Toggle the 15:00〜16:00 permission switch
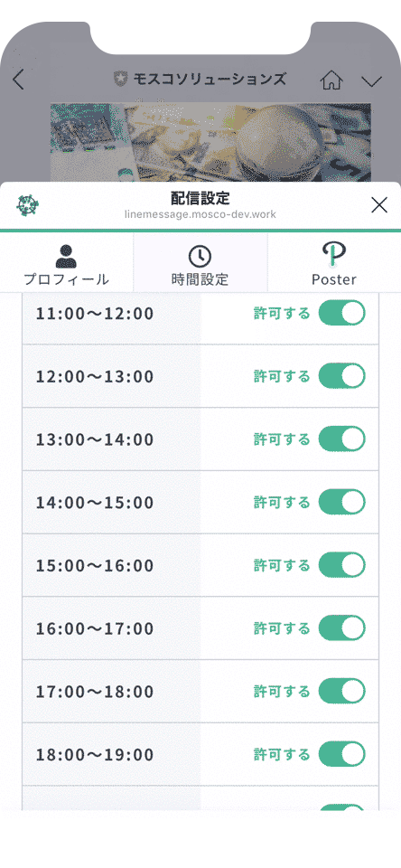This screenshot has width=401, height=868. tap(341, 565)
